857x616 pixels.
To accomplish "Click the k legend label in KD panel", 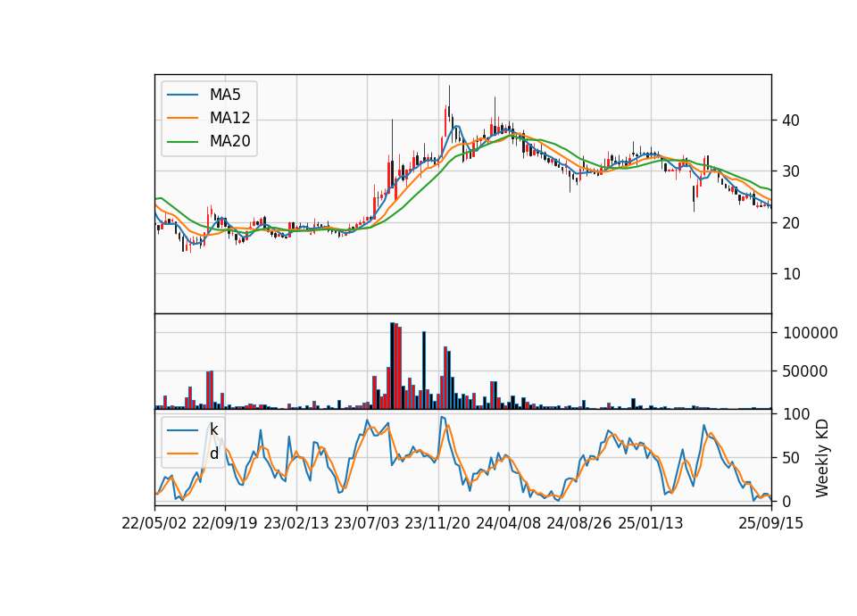I will point(213,429).
